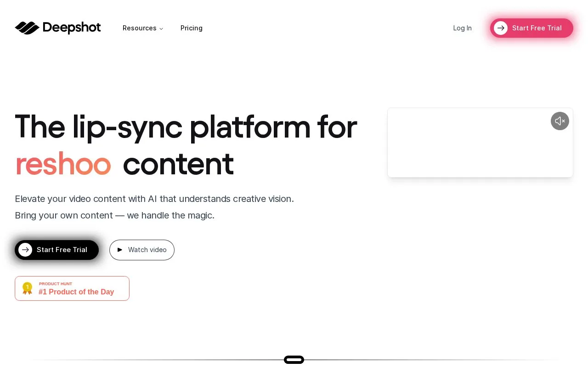
Task: Click the Deepshot wordmark text
Action: click(x=72, y=28)
